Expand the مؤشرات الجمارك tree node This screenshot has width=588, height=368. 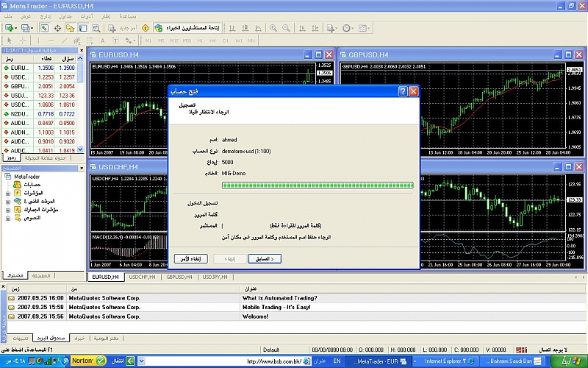point(8,210)
